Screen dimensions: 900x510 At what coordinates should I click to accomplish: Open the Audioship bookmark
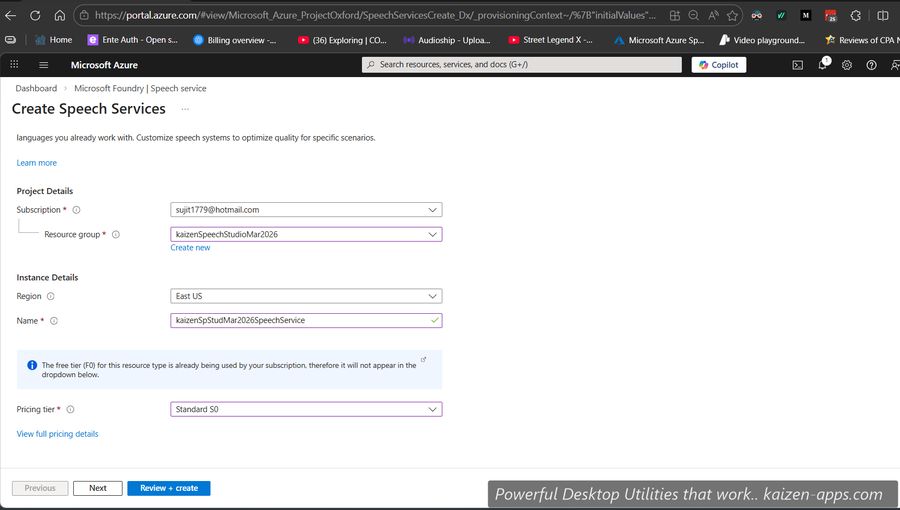click(x=447, y=40)
